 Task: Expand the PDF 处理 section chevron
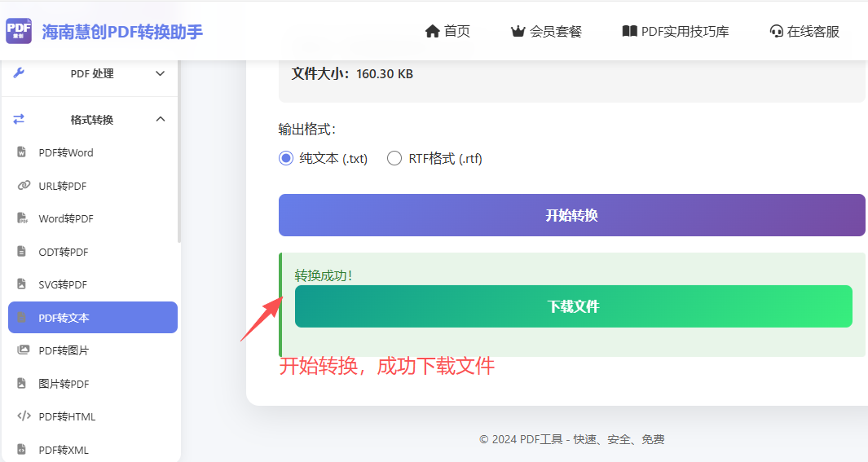pos(160,73)
